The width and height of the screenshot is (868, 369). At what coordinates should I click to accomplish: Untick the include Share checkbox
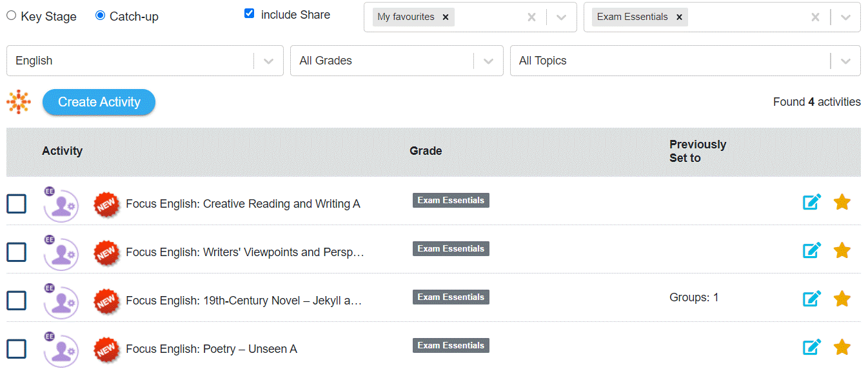tap(250, 14)
